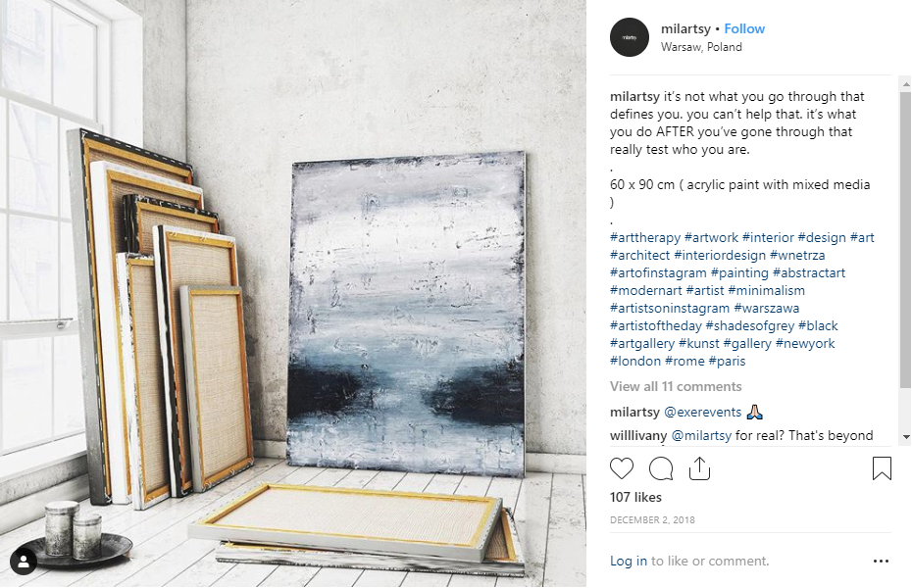Open the 107 likes list
The width and height of the screenshot is (912, 588).
635,498
